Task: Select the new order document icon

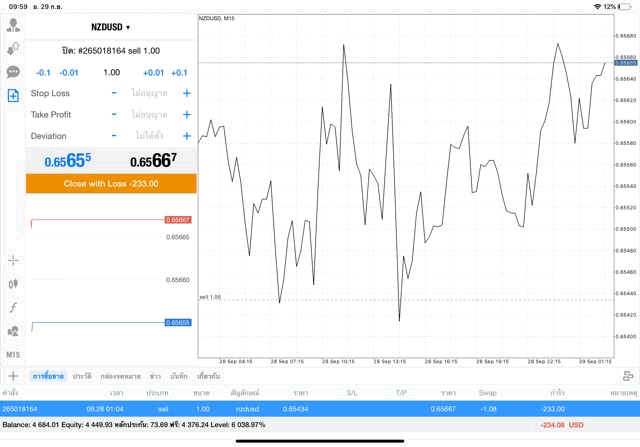Action: pos(13,96)
